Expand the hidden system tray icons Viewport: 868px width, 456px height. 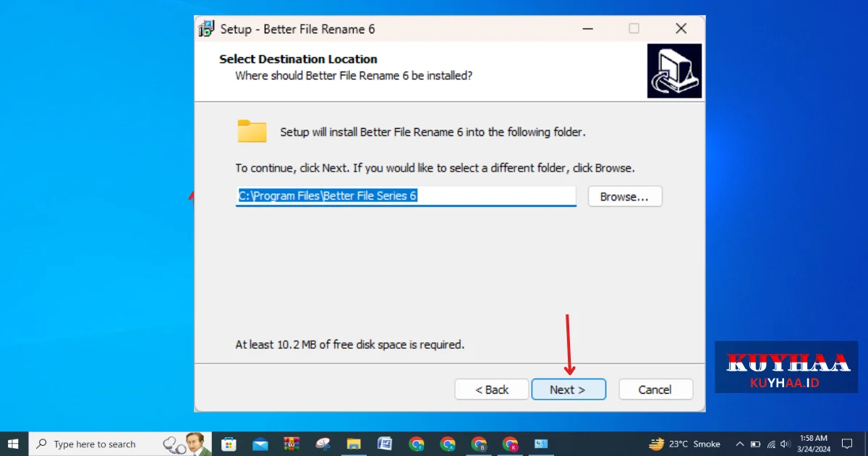click(739, 444)
